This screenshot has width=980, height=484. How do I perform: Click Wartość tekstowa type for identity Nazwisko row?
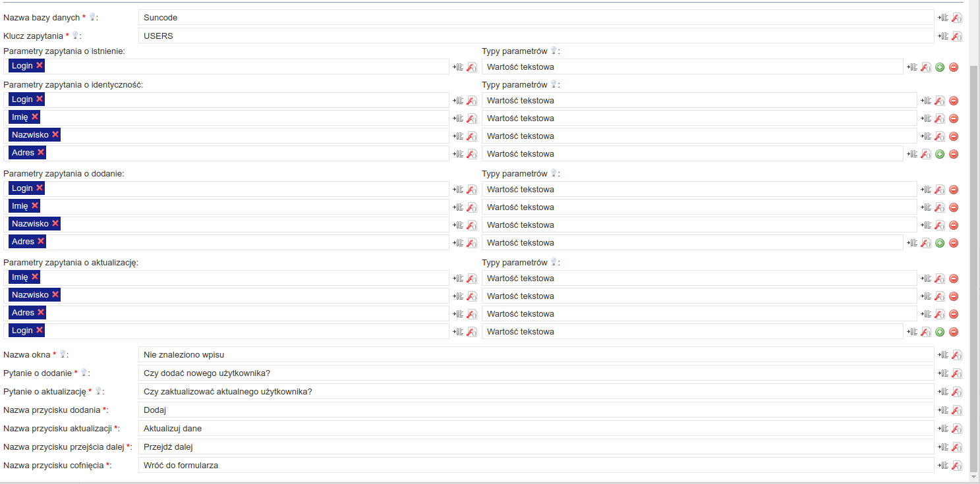point(700,136)
